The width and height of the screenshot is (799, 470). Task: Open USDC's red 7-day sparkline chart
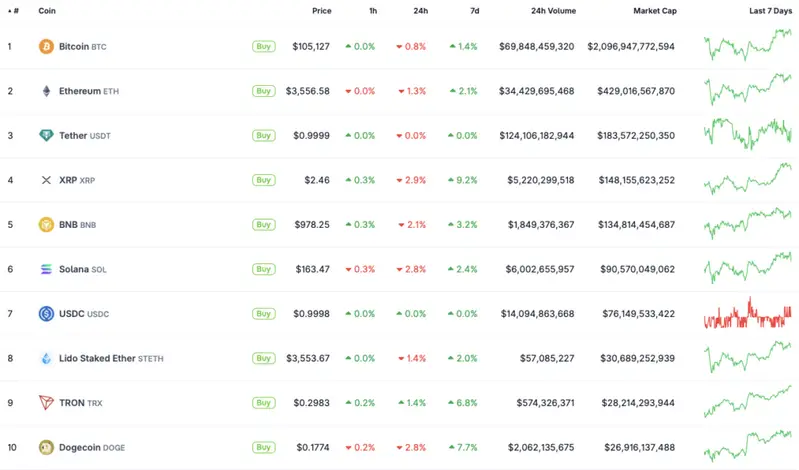point(746,314)
